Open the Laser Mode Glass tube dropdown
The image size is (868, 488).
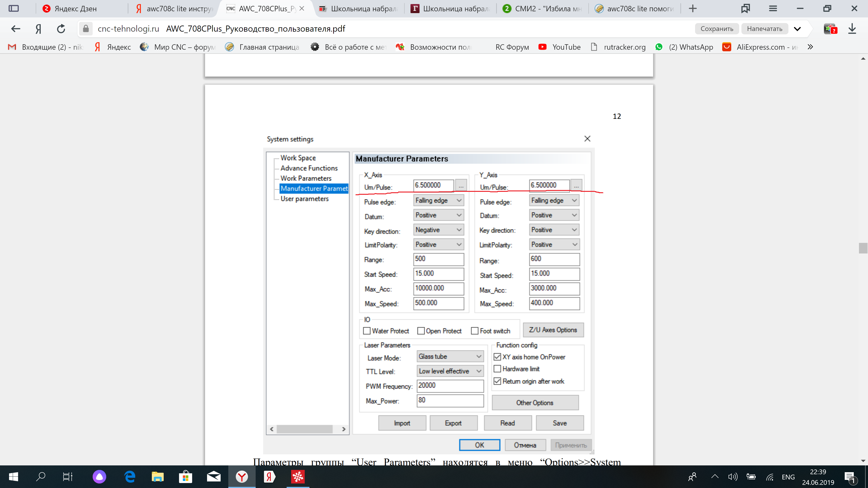click(450, 356)
